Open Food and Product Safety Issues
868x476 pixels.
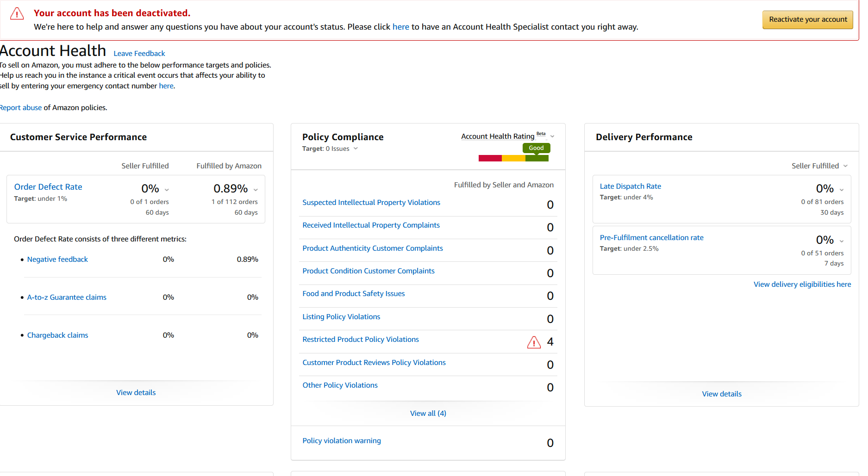coord(354,294)
